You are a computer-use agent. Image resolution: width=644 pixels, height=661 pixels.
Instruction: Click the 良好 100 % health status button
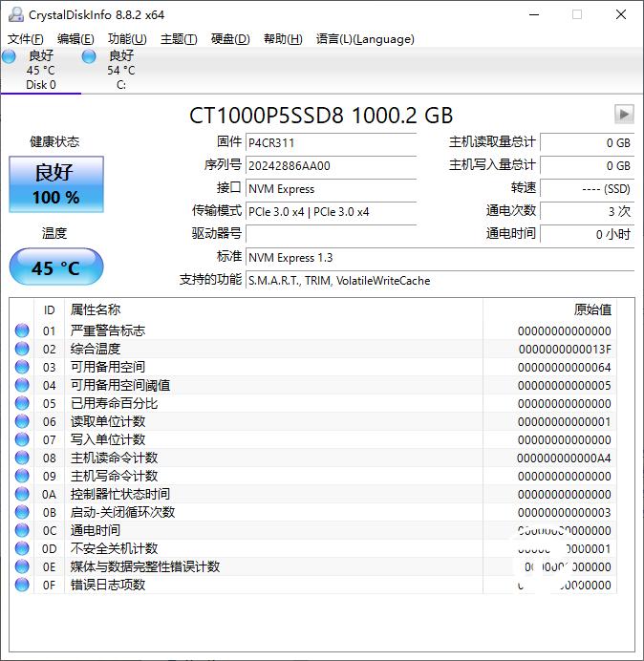(x=56, y=184)
